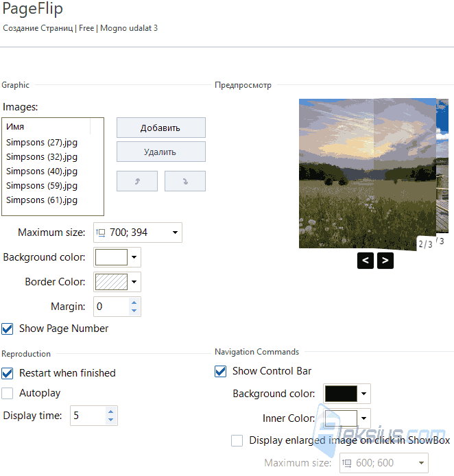The image size is (454, 476).
Task: Click the Имя column header
Action: [46, 127]
